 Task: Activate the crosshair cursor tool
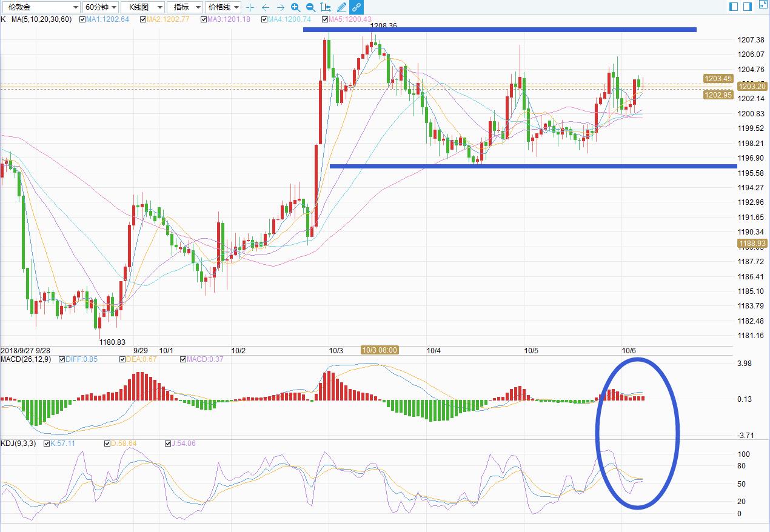pyautogui.click(x=250, y=7)
